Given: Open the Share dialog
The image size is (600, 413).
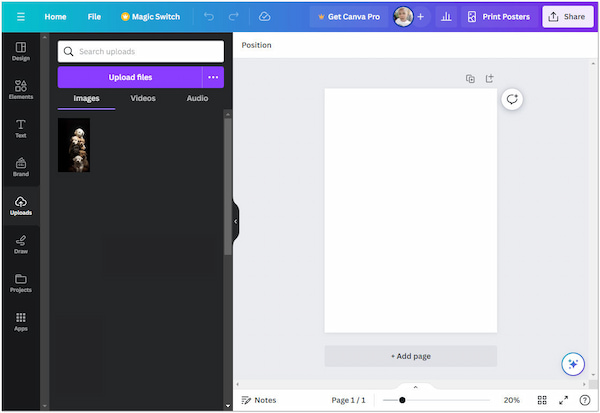Looking at the screenshot, I should coord(568,17).
